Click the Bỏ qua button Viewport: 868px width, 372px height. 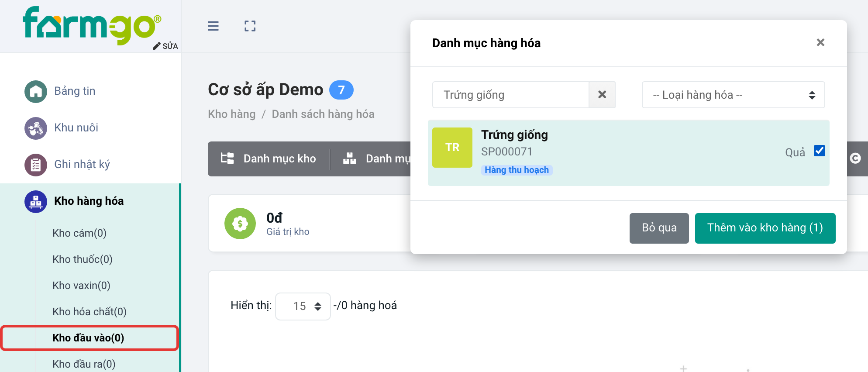[x=659, y=228]
